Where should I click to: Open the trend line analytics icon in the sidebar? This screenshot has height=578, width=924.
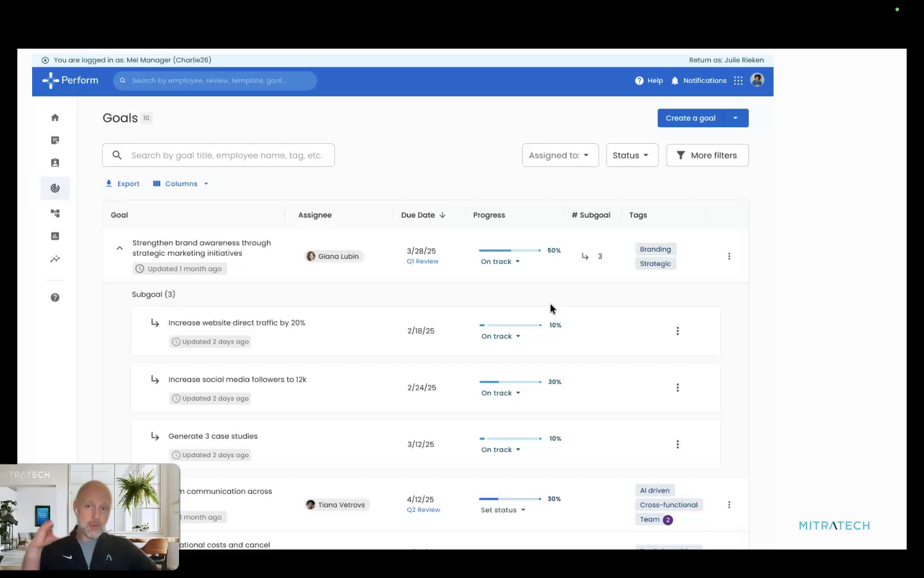pyautogui.click(x=55, y=259)
